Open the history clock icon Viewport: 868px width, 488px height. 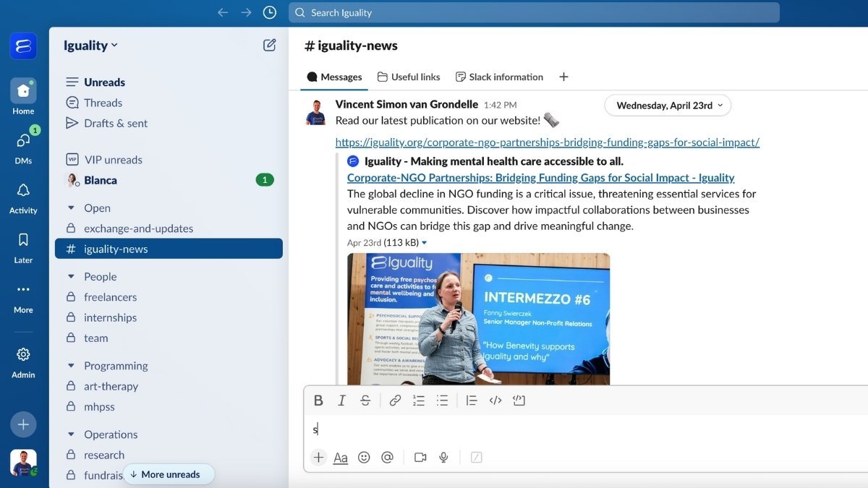269,12
